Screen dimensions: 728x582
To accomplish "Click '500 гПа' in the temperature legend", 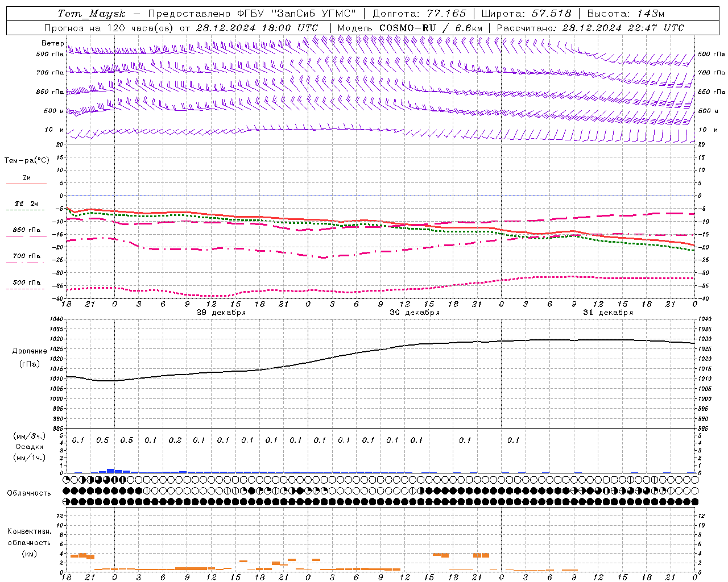I will tap(27, 282).
